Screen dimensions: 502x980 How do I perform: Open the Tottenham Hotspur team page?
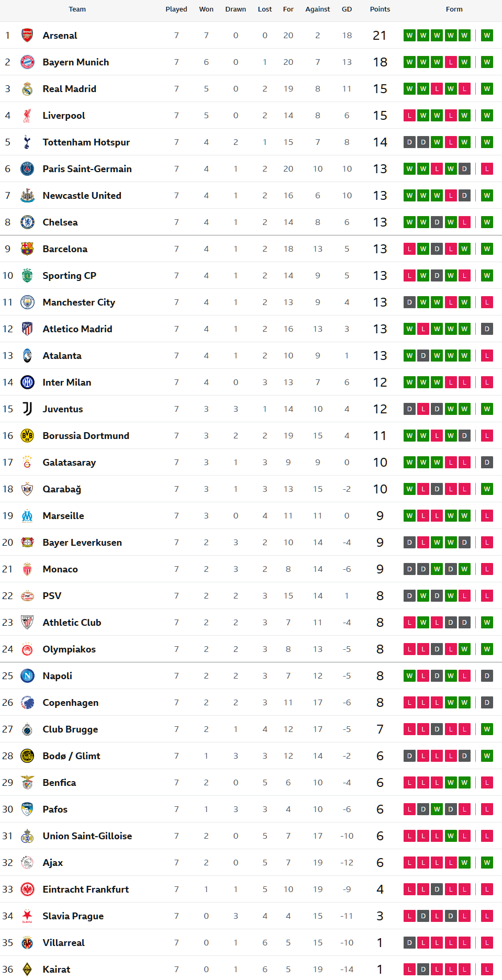click(x=86, y=142)
